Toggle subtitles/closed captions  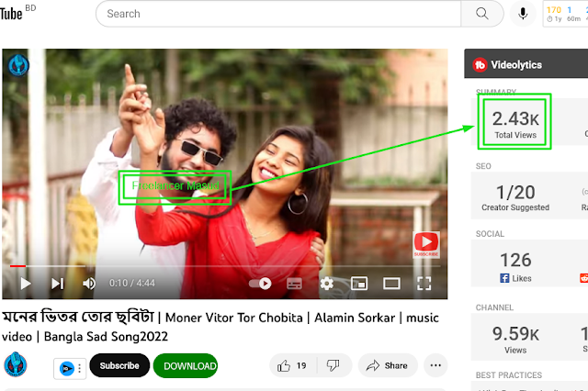[294, 284]
